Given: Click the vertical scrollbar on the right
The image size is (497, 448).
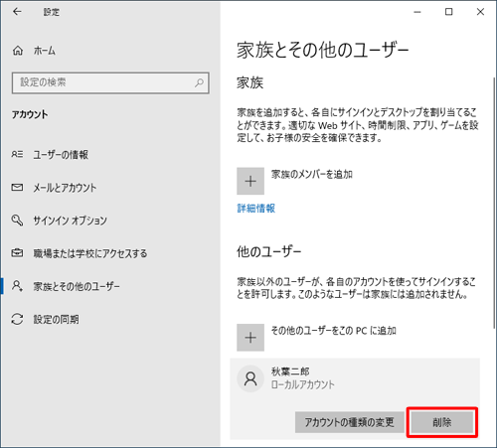Looking at the screenshot, I should coord(494,202).
